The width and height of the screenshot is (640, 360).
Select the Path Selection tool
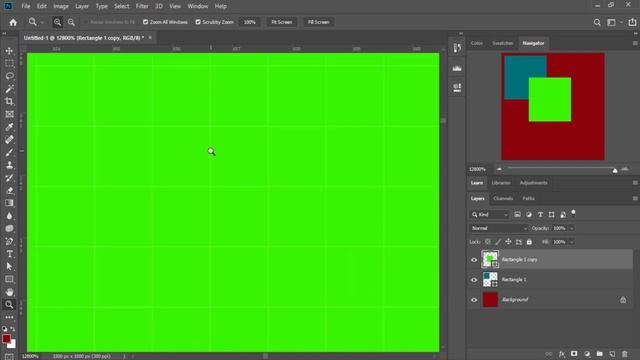click(x=9, y=266)
